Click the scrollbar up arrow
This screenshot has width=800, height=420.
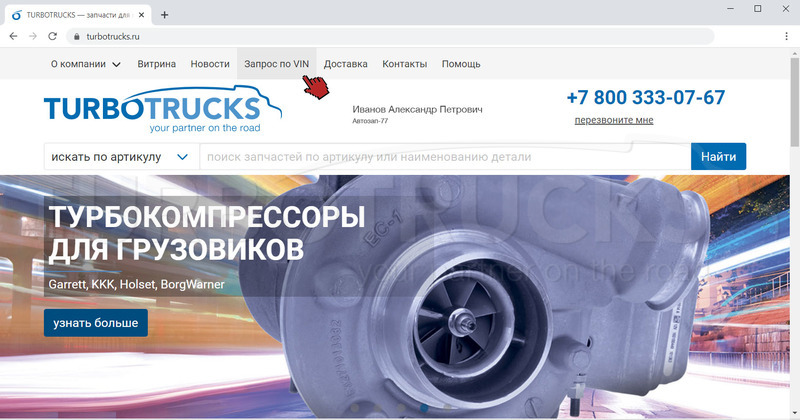[x=795, y=53]
